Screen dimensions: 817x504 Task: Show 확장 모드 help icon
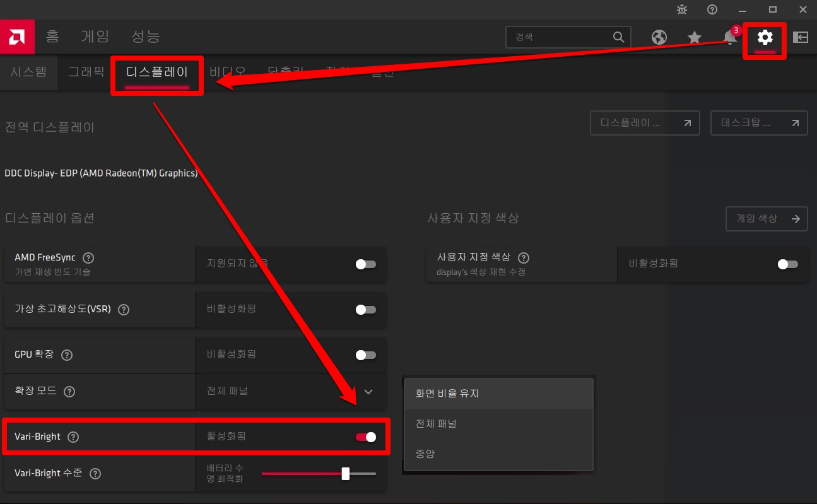[x=69, y=391]
